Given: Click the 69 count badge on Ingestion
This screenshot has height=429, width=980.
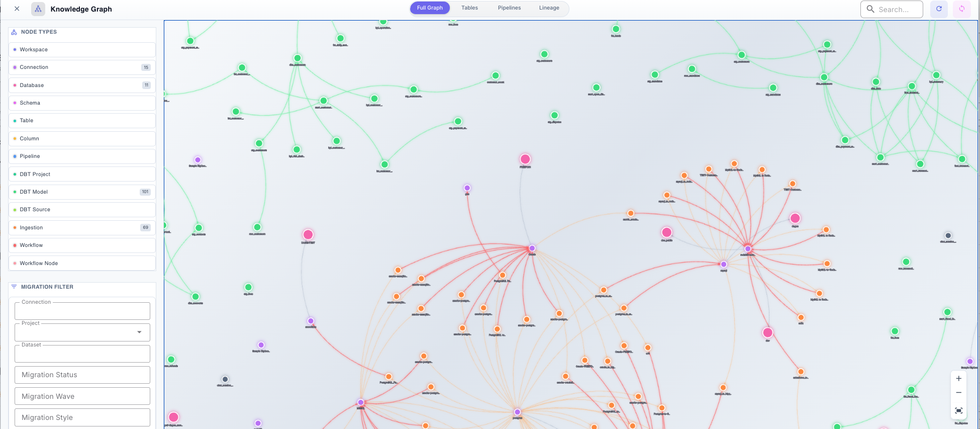Looking at the screenshot, I should pyautogui.click(x=146, y=228).
